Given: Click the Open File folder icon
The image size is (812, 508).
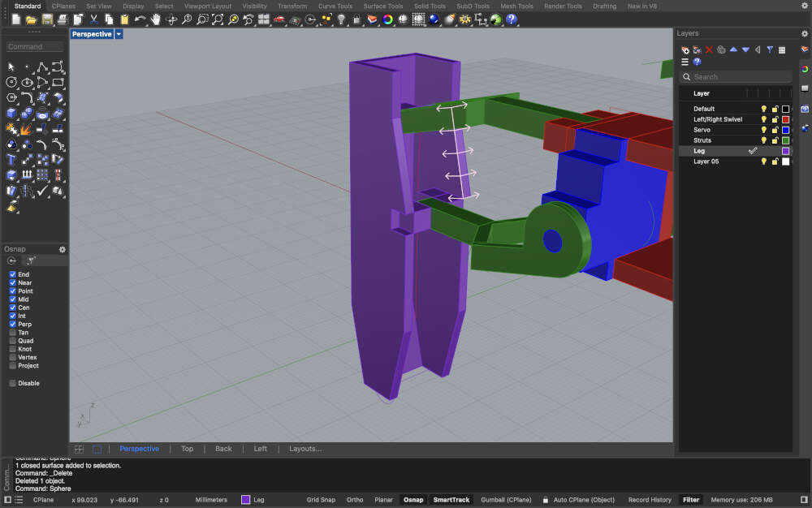Looking at the screenshot, I should point(31,19).
